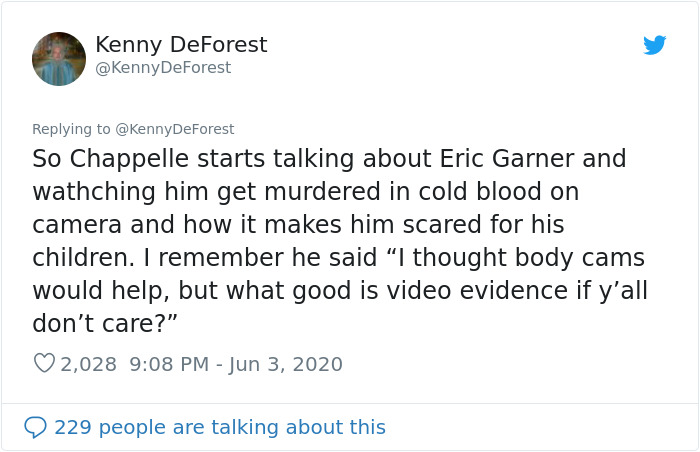Screen dimensions: 700x452
Task: Click the word "Chappelle" in the tweet
Action: pyautogui.click(x=134, y=158)
